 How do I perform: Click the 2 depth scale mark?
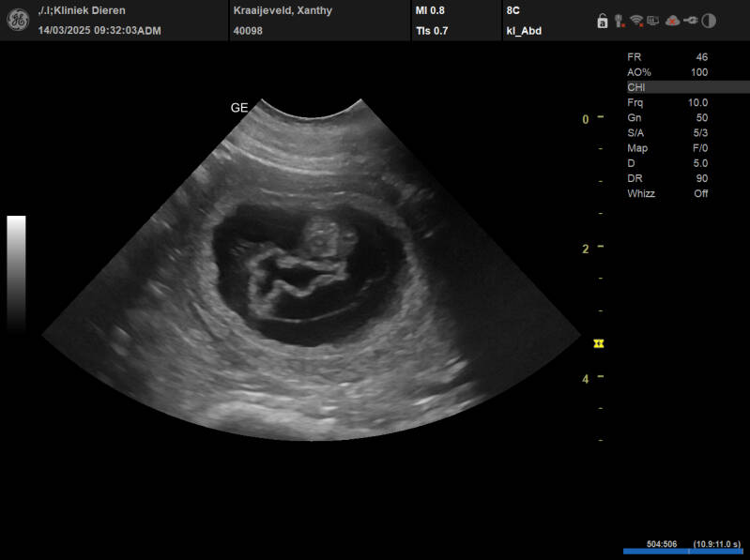pos(586,249)
